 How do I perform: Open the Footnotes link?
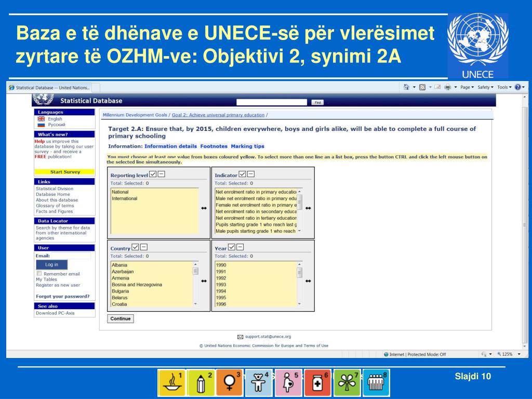coord(214,146)
